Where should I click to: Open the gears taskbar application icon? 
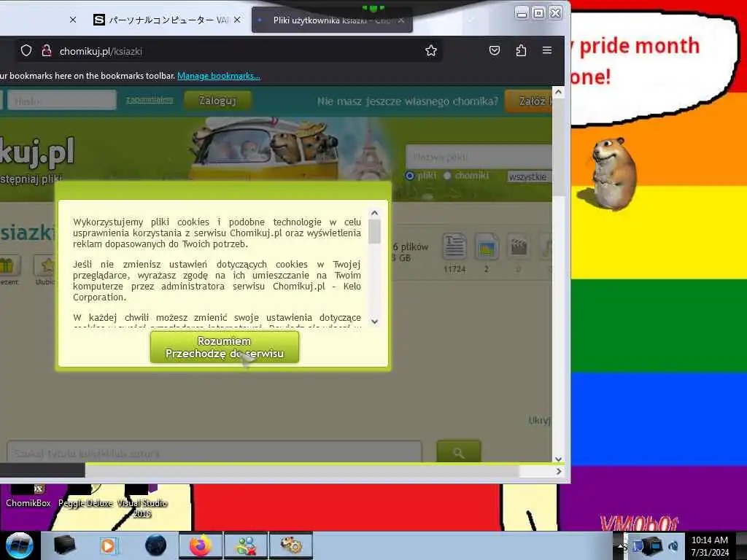click(x=291, y=545)
